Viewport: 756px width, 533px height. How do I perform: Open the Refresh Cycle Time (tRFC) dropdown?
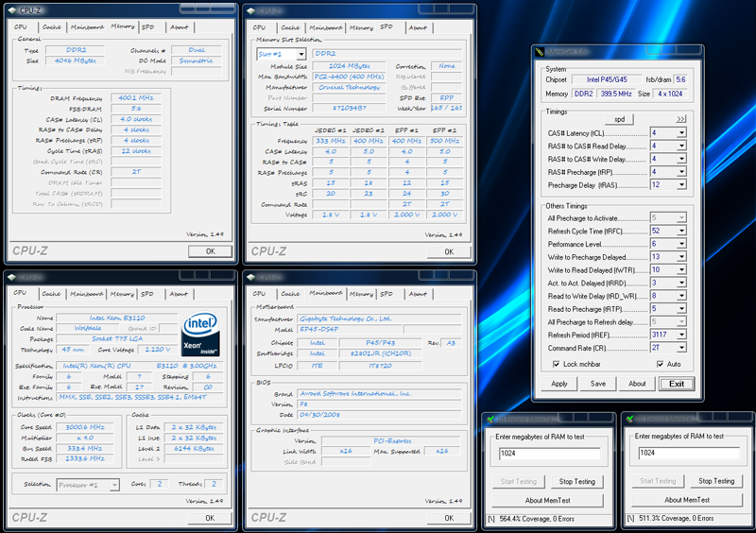681,231
